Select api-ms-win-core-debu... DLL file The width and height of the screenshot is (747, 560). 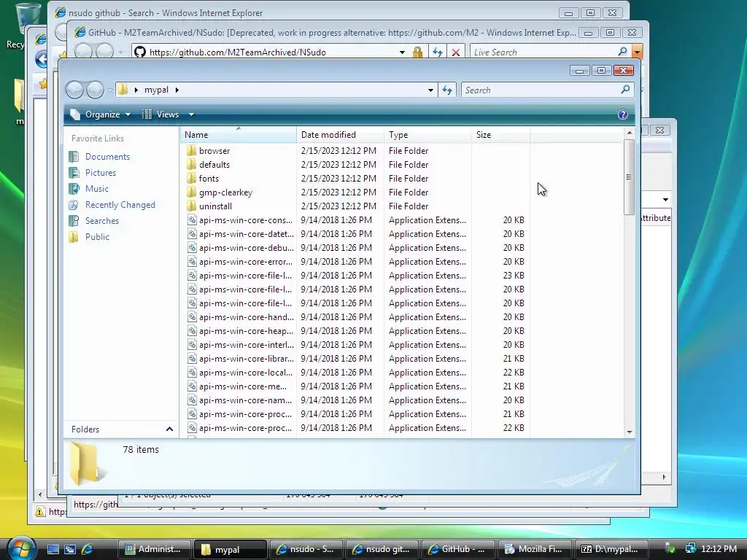pyautogui.click(x=246, y=248)
